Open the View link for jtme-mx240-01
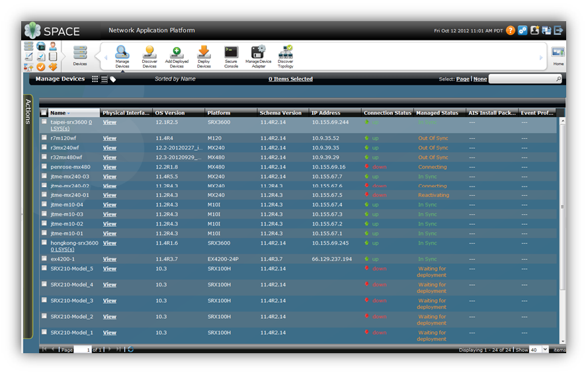 110,195
